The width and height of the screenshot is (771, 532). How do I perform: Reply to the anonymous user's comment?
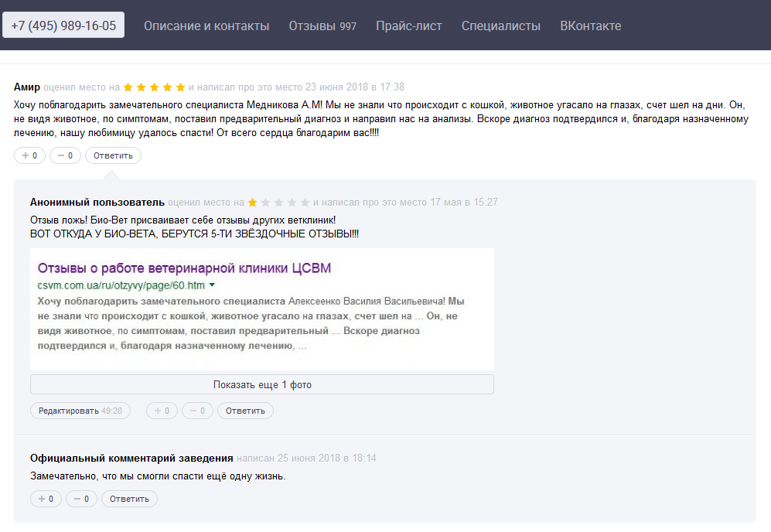(x=245, y=411)
